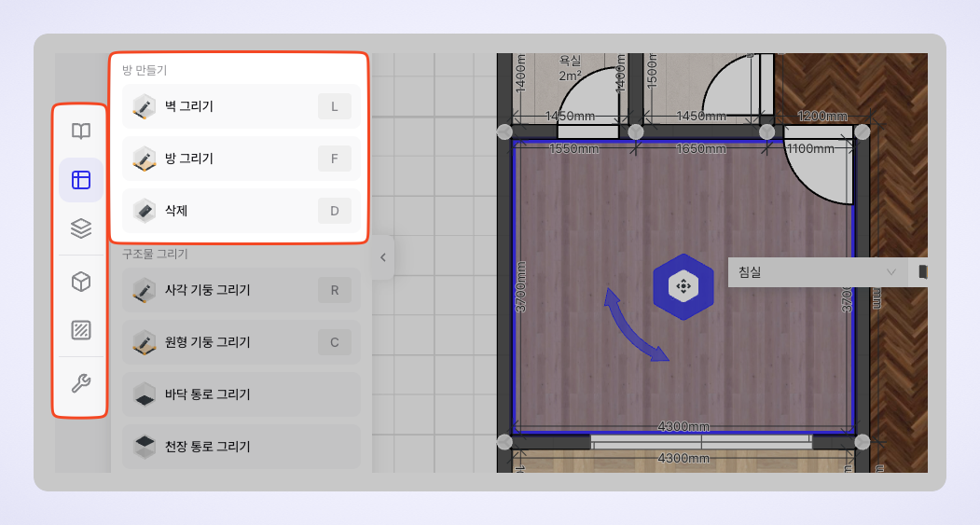Click door icon right of 침실 dropdown
This screenshot has width=980, height=525.
[x=922, y=272]
